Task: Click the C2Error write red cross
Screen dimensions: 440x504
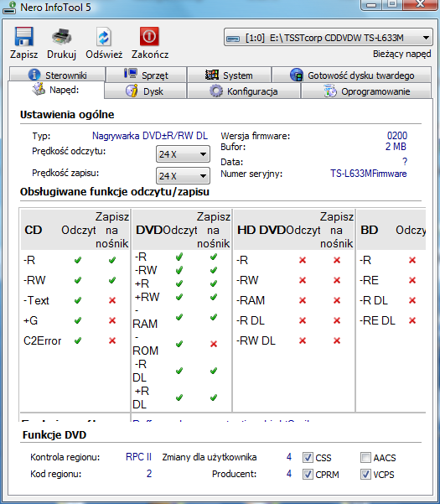Action: point(112,340)
